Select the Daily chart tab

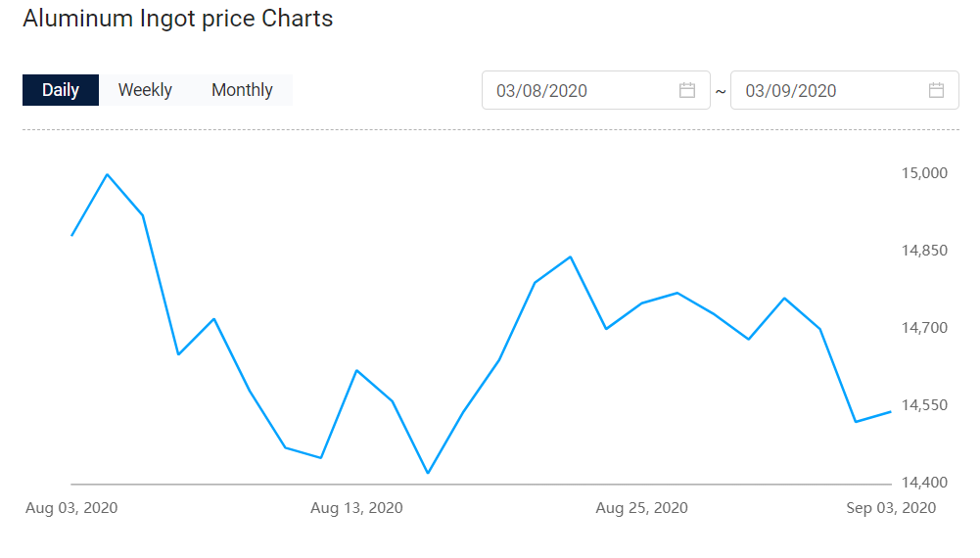coord(61,90)
